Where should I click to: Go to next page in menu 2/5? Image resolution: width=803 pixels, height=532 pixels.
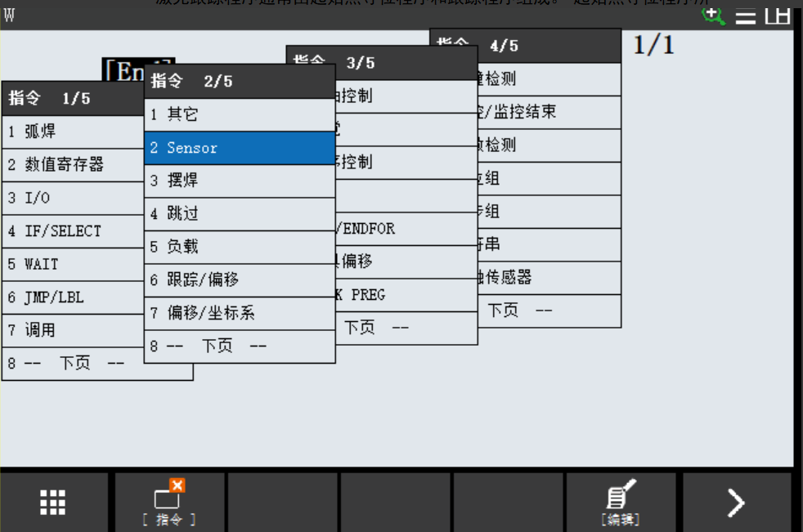[x=240, y=346]
